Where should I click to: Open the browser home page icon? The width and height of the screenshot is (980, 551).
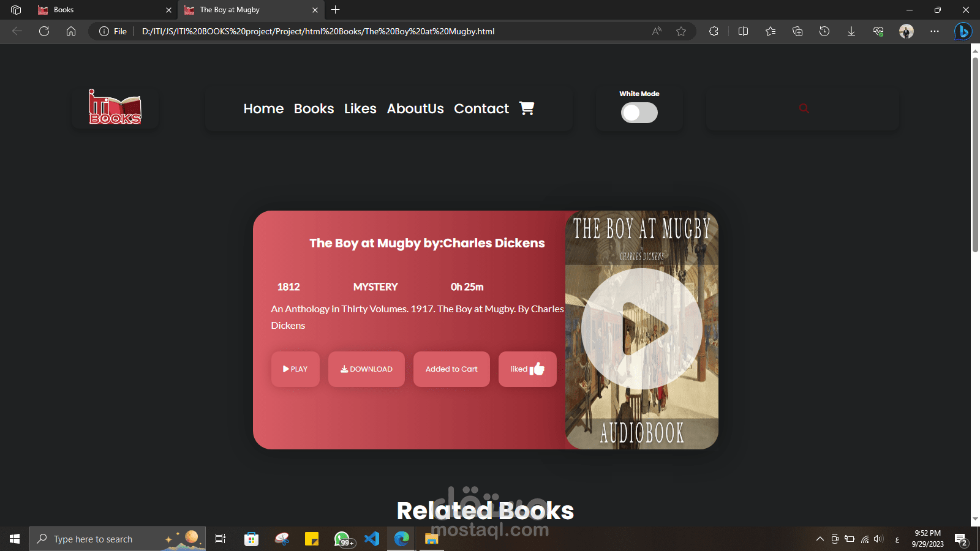pos(71,31)
